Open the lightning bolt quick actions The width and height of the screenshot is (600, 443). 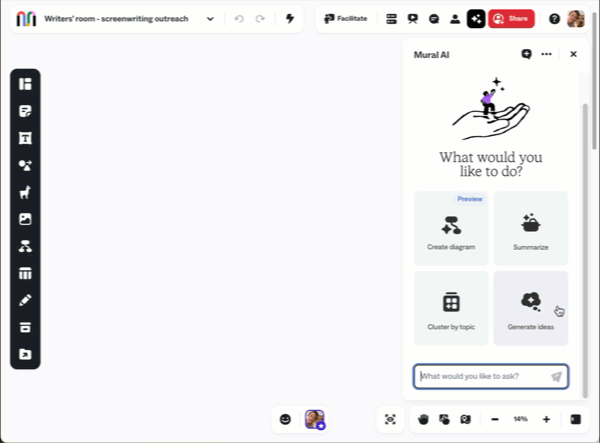290,18
